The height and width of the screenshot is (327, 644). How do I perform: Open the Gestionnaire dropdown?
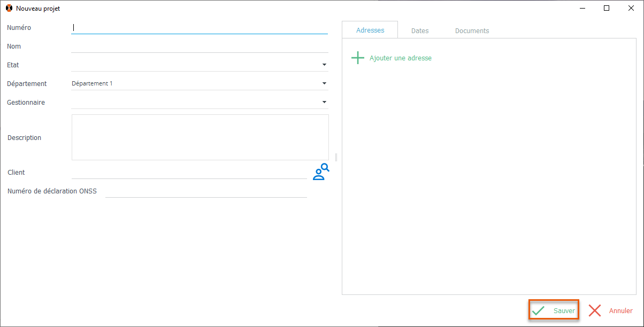(324, 102)
